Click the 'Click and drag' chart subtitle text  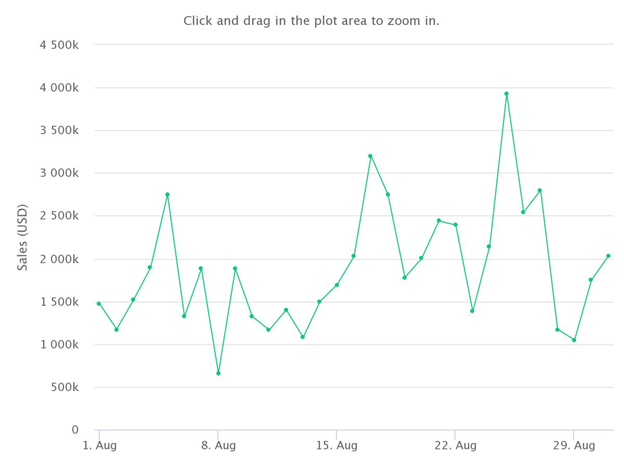(311, 21)
